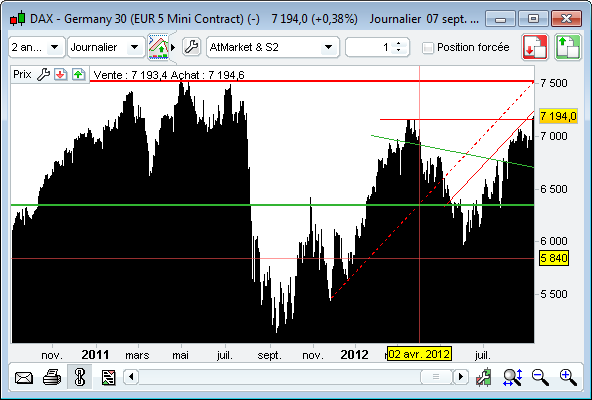
Task: Send chart by email envelope icon
Action: point(23,377)
